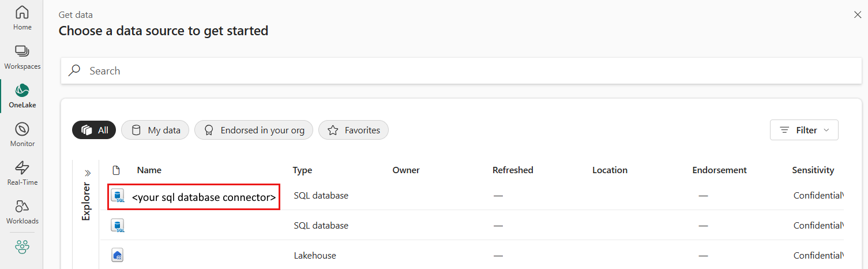Image resolution: width=868 pixels, height=269 pixels.
Task: Open Workspaces in the navigation pane
Action: click(x=22, y=57)
